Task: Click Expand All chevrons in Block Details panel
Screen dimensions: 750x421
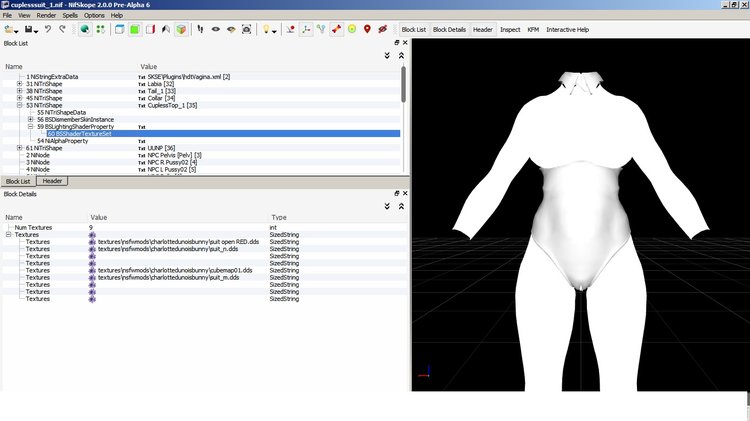Action: point(387,206)
